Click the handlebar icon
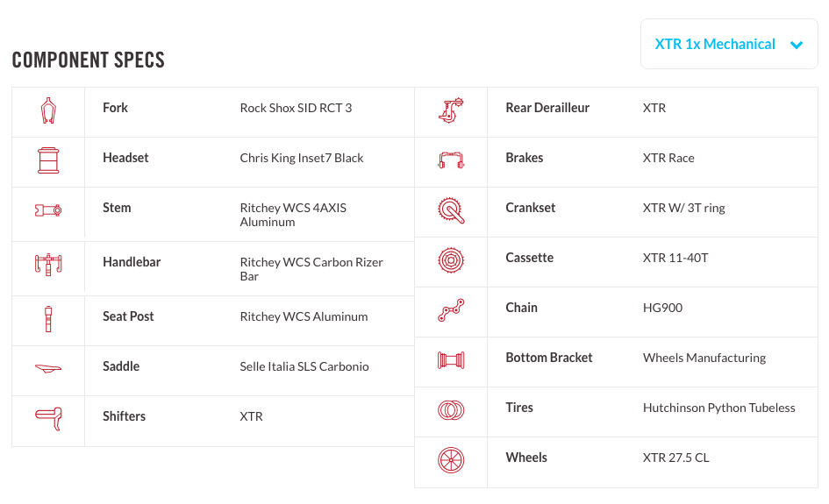 point(48,265)
